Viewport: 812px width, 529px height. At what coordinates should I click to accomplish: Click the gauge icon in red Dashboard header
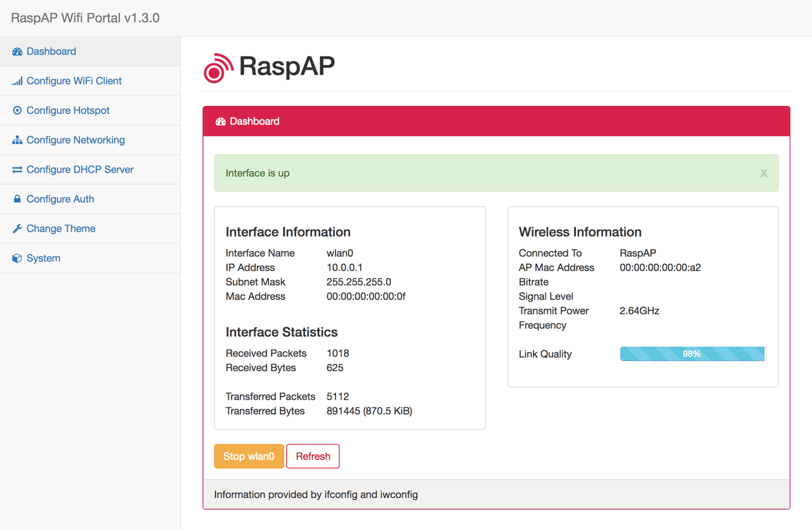tap(221, 121)
